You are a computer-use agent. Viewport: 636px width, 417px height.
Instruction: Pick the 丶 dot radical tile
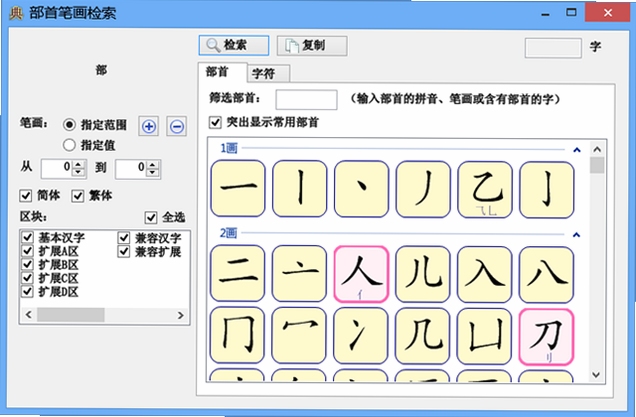(x=361, y=188)
